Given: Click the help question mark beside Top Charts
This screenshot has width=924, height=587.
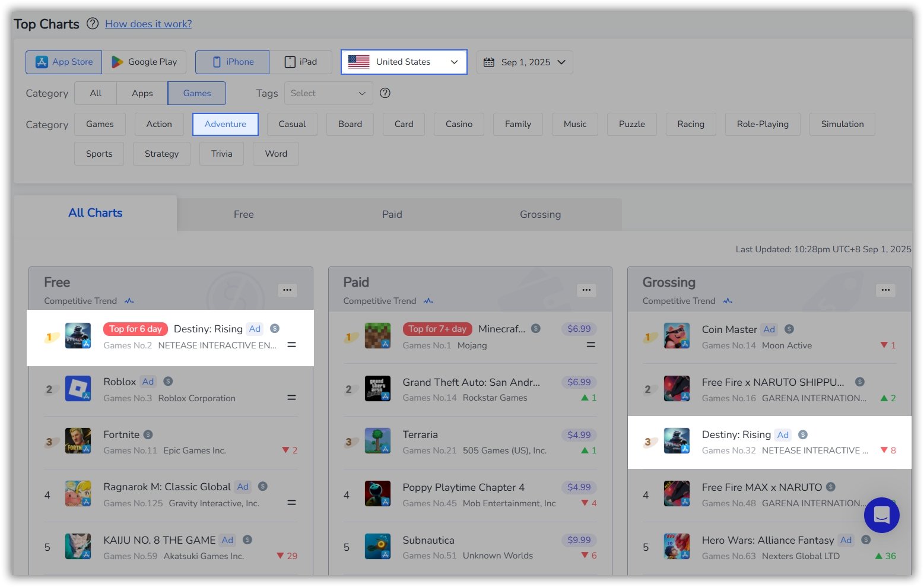Looking at the screenshot, I should coord(93,24).
